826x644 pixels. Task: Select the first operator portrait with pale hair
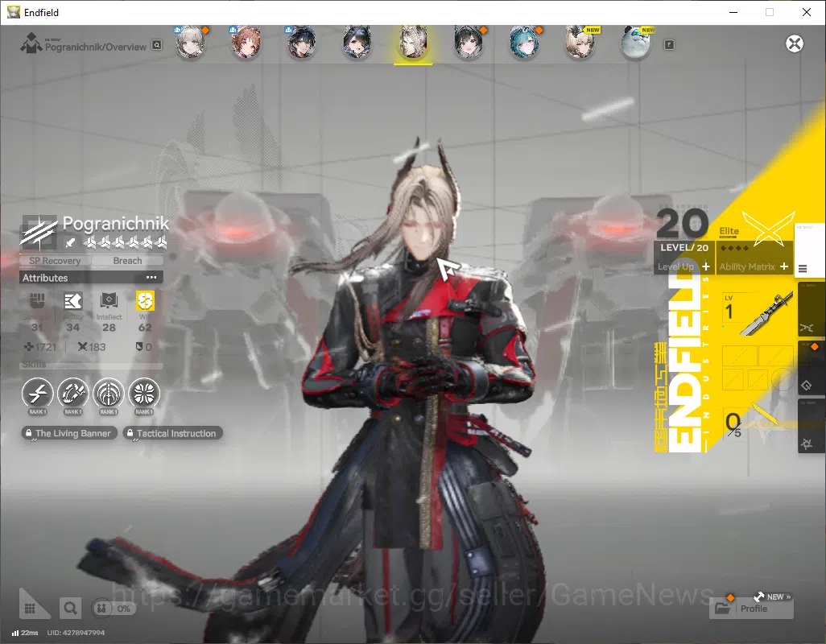190,42
